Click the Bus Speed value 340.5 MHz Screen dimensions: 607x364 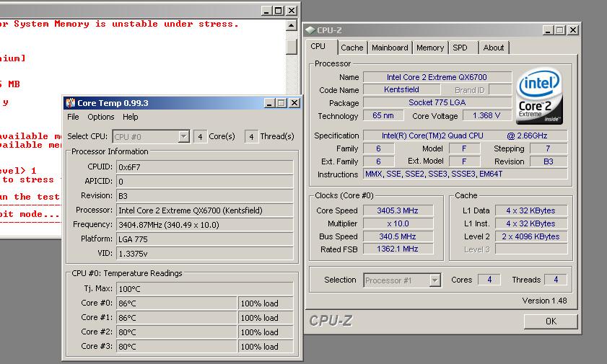[x=398, y=236]
